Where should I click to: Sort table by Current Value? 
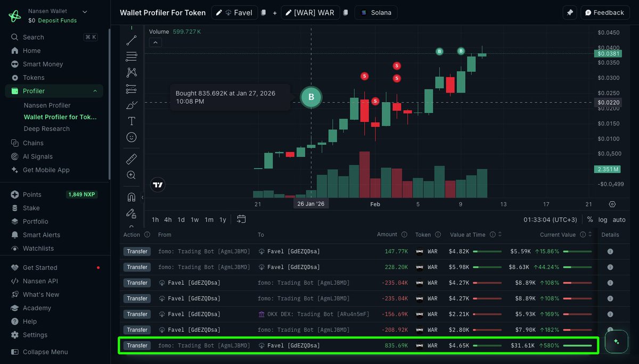590,235
